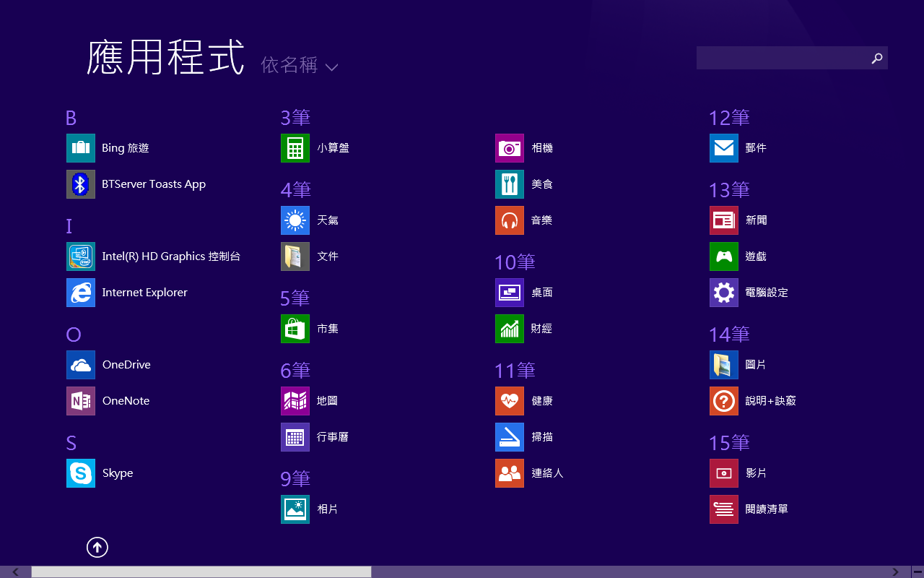Select the 10筆 group header
Screen dimensions: 924x578
tap(515, 262)
